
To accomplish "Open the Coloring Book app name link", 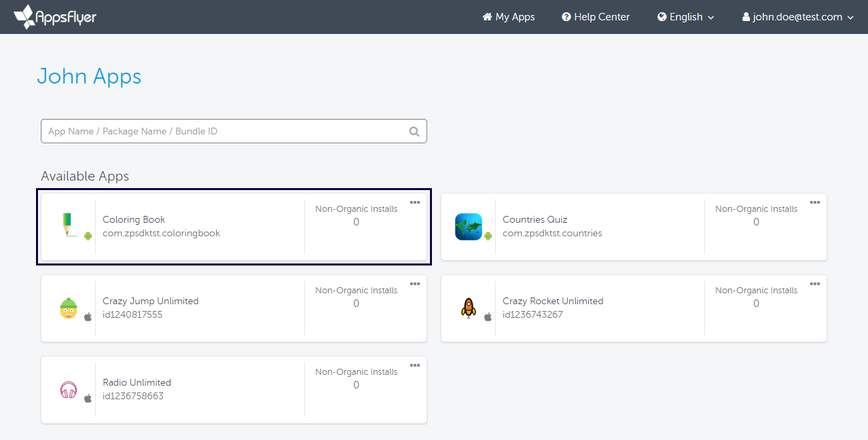I will click(134, 219).
